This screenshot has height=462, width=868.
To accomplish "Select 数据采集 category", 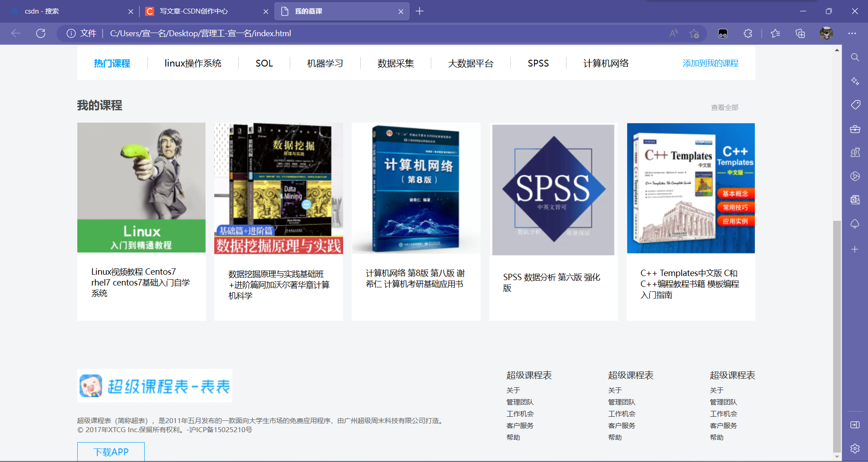I will point(396,63).
